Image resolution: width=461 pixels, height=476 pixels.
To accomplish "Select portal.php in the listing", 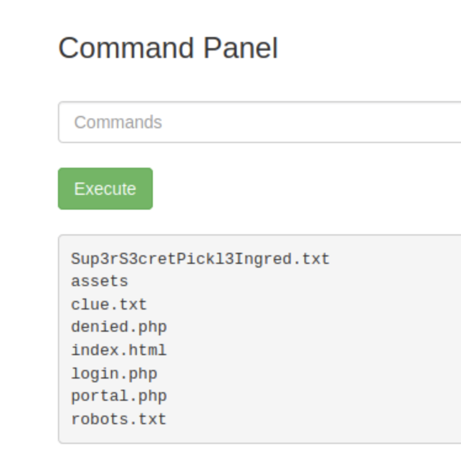I will 118,396.
